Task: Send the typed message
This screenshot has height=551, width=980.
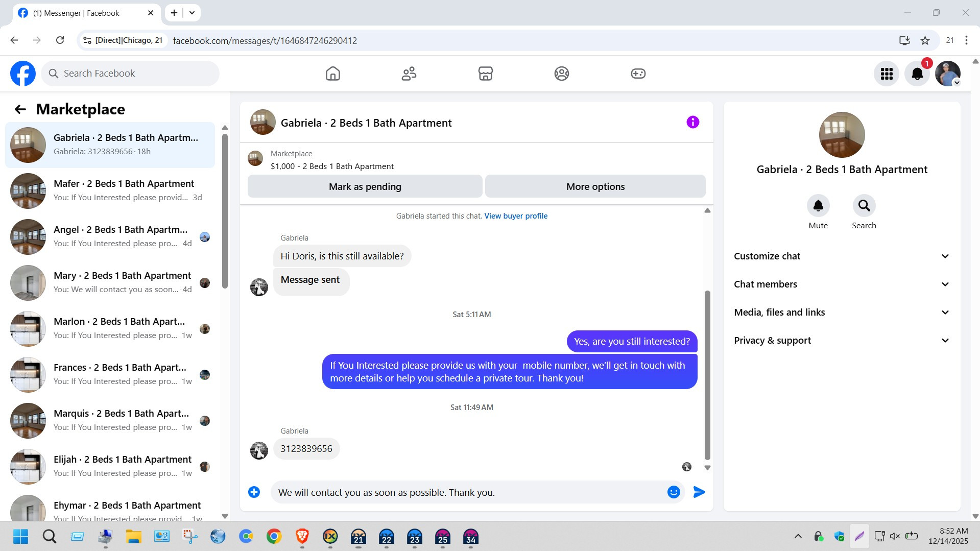Action: tap(699, 492)
